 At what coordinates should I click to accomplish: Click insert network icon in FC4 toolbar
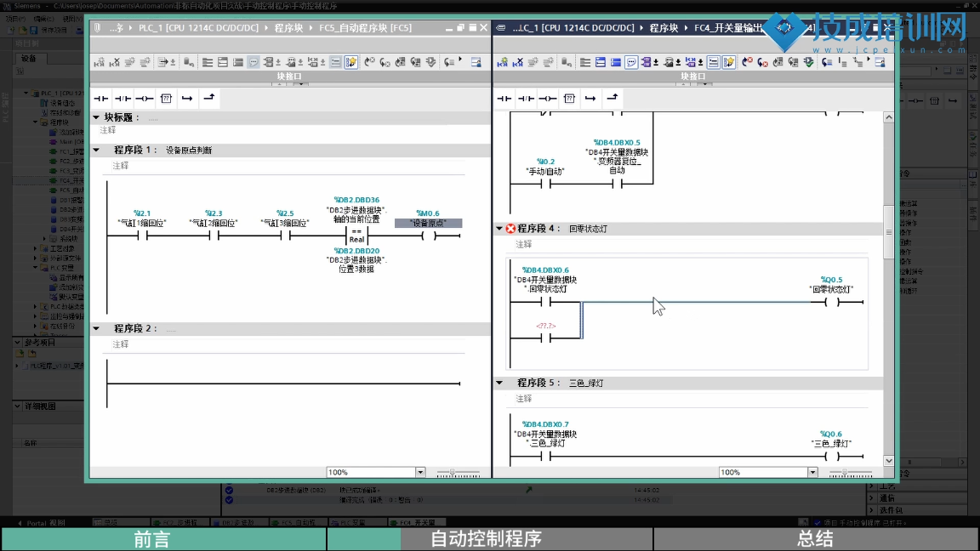pyautogui.click(x=503, y=62)
